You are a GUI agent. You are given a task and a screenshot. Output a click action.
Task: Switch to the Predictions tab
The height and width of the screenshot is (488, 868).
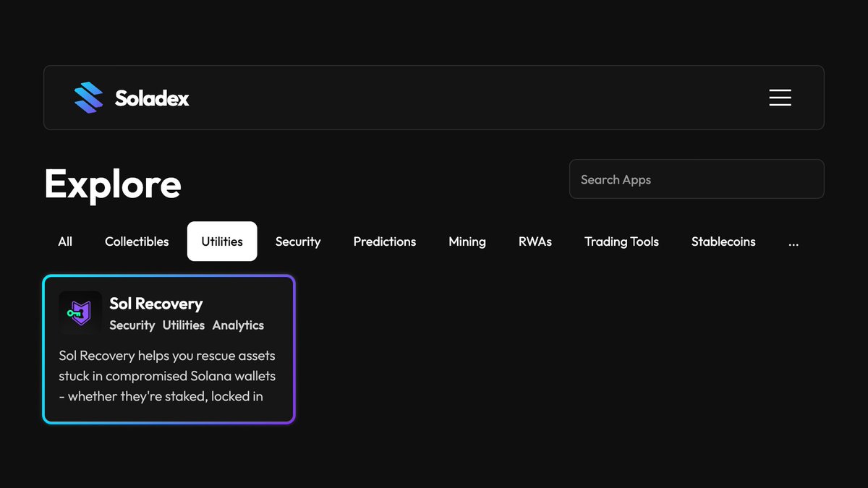[385, 241]
